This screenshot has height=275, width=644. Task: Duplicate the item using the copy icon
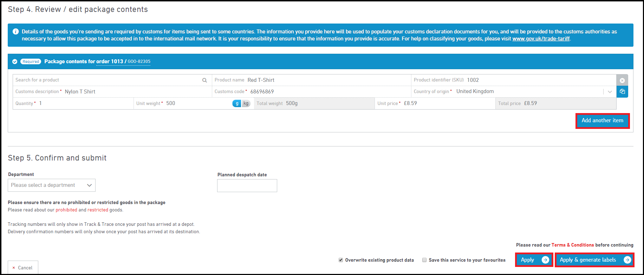point(622,92)
